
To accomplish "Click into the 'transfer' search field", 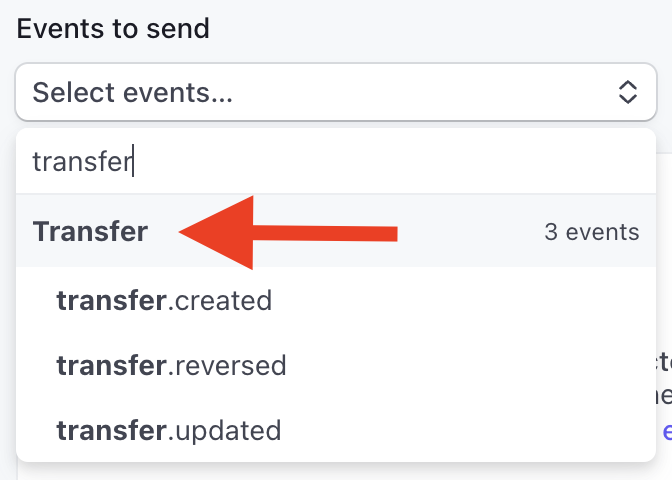I will click(300, 161).
